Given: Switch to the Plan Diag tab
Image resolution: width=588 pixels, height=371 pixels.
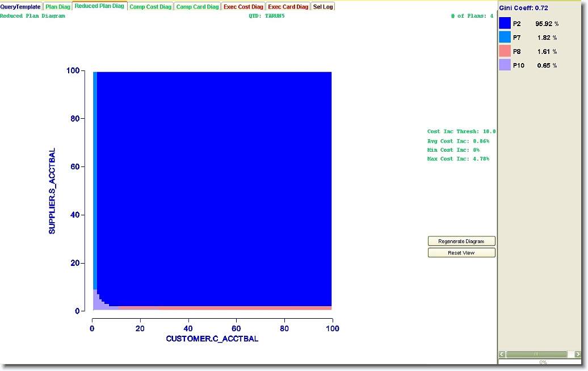Looking at the screenshot, I should coord(58,7).
